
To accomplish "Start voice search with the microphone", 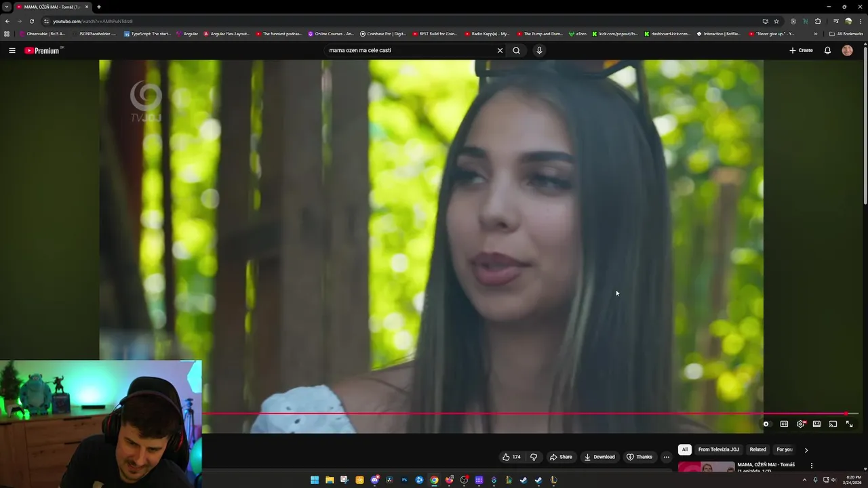I will [539, 50].
